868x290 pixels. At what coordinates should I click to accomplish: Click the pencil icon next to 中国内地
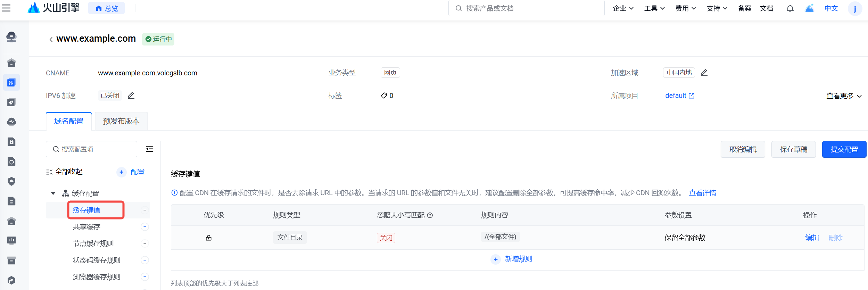(x=704, y=73)
